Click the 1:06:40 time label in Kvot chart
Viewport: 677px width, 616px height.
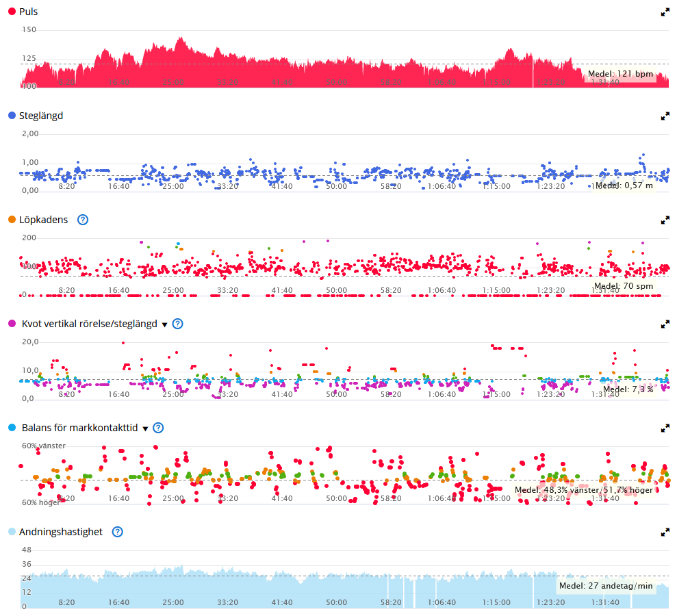point(442,394)
